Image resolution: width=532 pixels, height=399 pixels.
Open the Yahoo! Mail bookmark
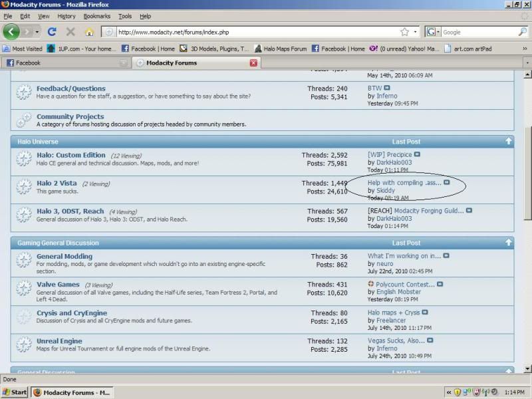[404, 49]
